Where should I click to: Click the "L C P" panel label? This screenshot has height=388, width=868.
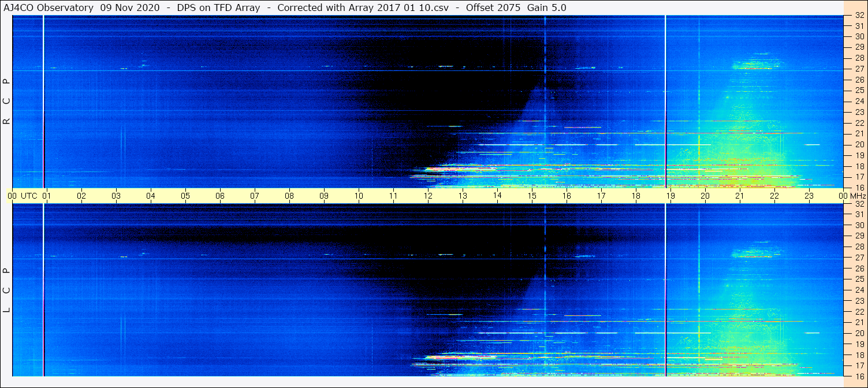pos(7,290)
